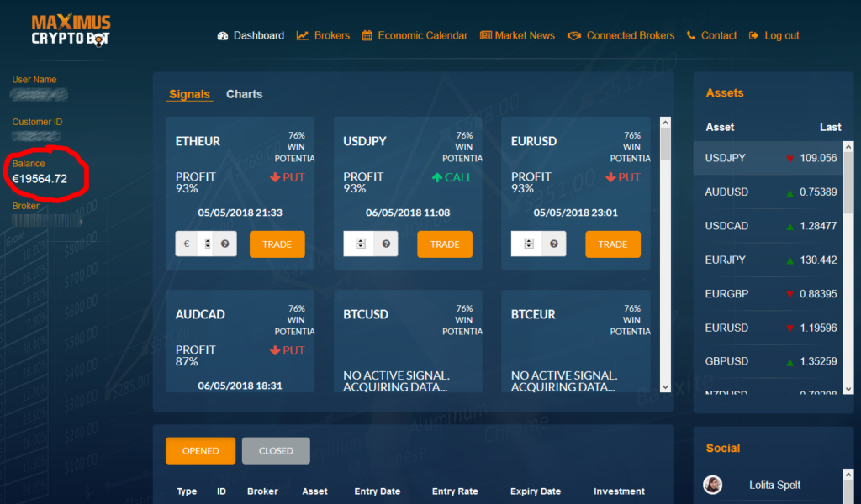The image size is (861, 504).
Task: Click the BTCEUR signal card title
Action: tap(533, 315)
